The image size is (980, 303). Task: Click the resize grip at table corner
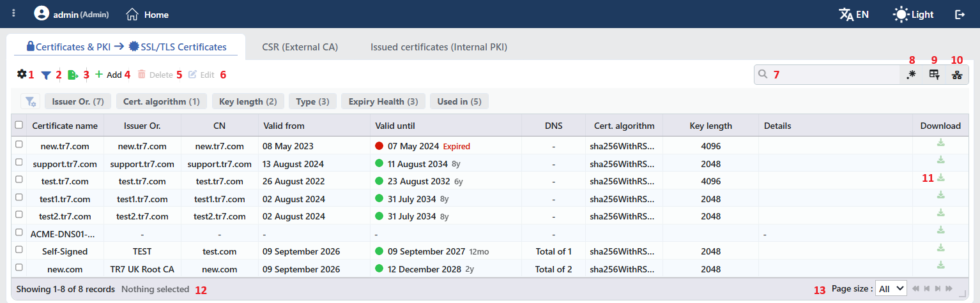pos(962,294)
